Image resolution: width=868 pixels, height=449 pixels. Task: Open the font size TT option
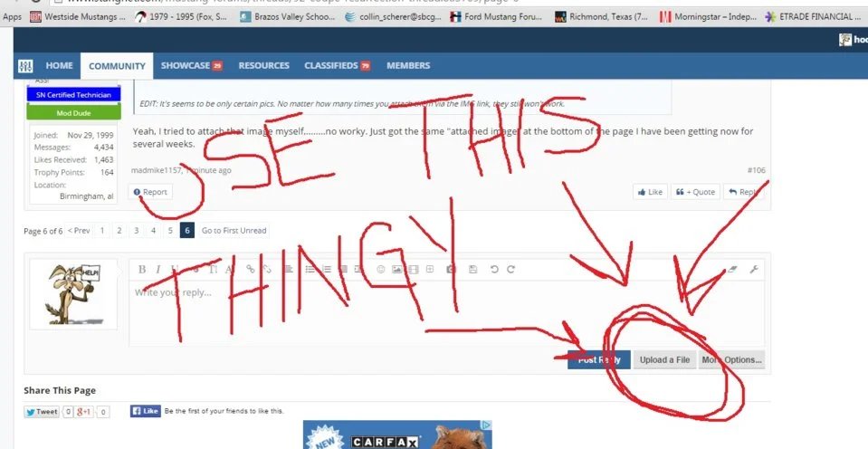213,270
